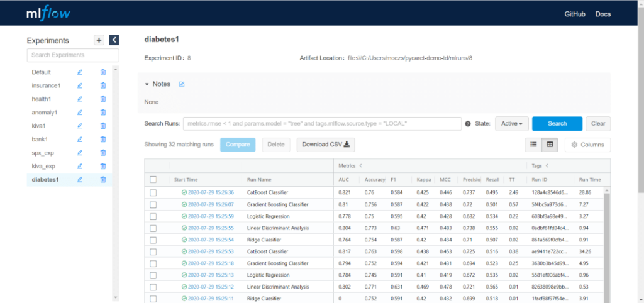Image resolution: width=644 pixels, height=303 pixels.
Task: Select the Linear Discriminant Analysis 15:25:55 run checkbox
Action: tap(153, 228)
